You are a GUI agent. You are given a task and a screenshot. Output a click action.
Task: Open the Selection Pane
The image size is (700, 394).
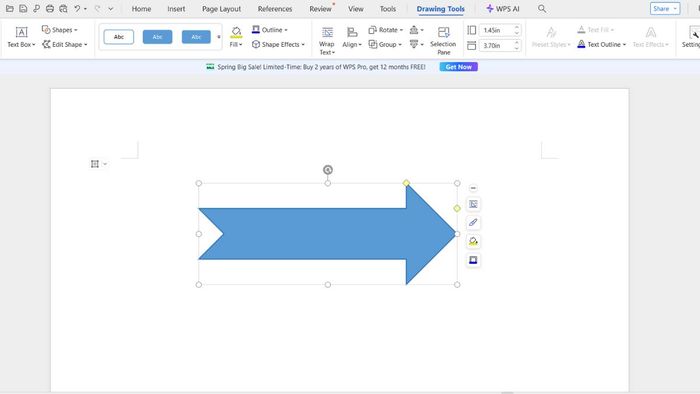[443, 41]
